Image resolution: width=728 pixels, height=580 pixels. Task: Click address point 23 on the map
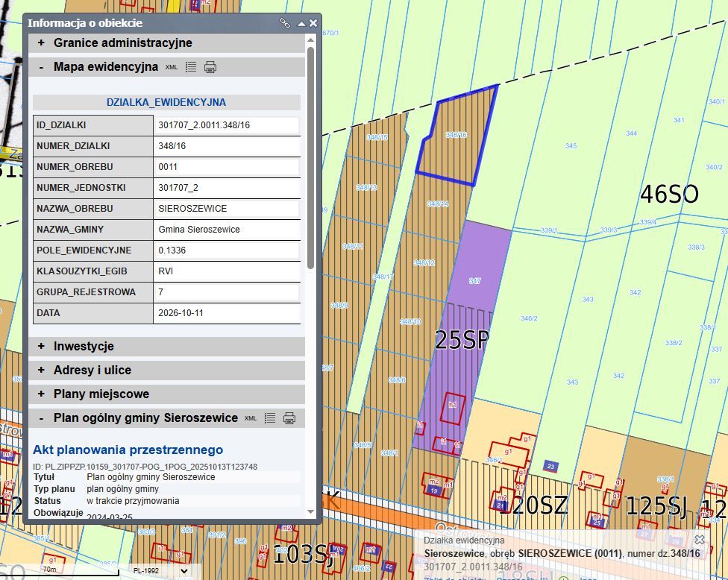(550, 467)
